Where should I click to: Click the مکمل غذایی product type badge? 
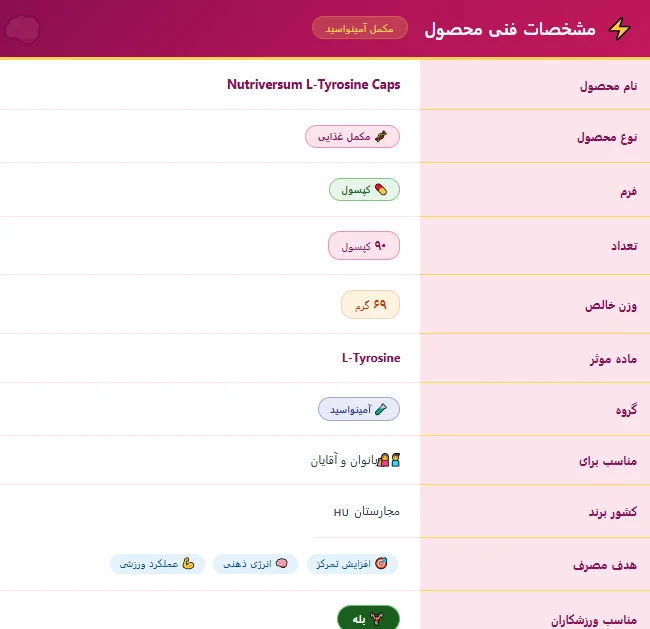(352, 136)
